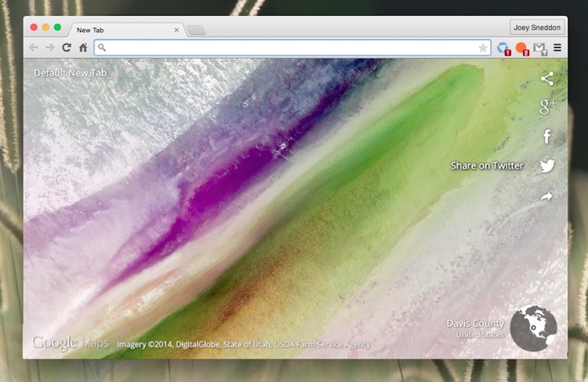Click the share icon on the page
The width and height of the screenshot is (588, 382).
(547, 78)
